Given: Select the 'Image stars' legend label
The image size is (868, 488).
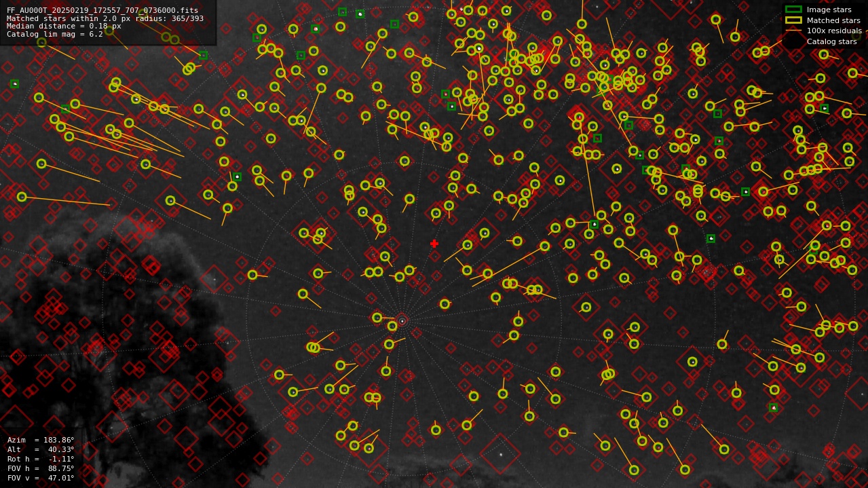Looking at the screenshot, I should click(829, 10).
